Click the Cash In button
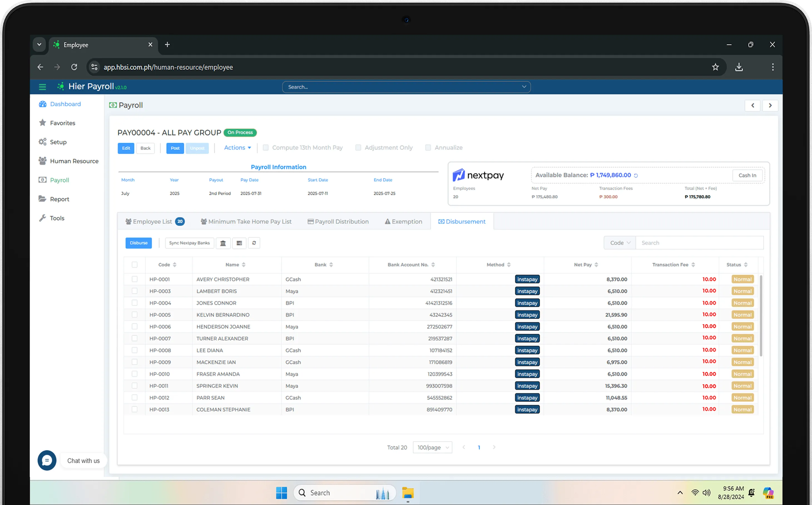The width and height of the screenshot is (812, 505). tap(747, 175)
